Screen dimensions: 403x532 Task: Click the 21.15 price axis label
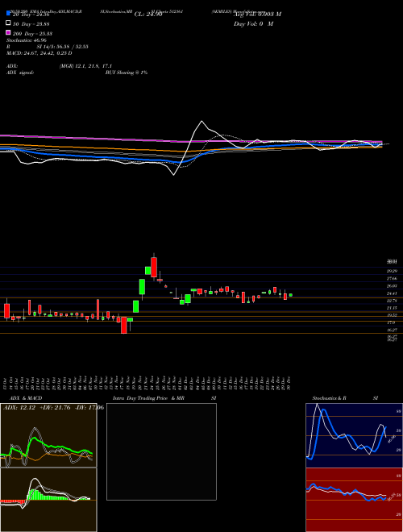[392, 308]
